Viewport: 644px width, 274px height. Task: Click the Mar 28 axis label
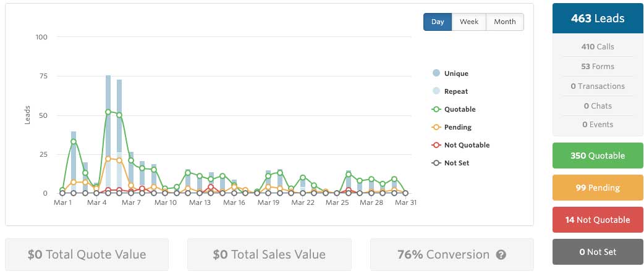point(371,202)
